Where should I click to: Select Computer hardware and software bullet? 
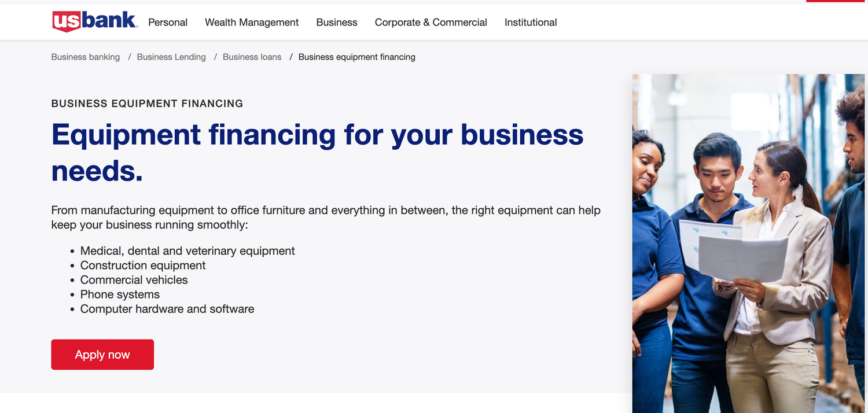pos(167,308)
